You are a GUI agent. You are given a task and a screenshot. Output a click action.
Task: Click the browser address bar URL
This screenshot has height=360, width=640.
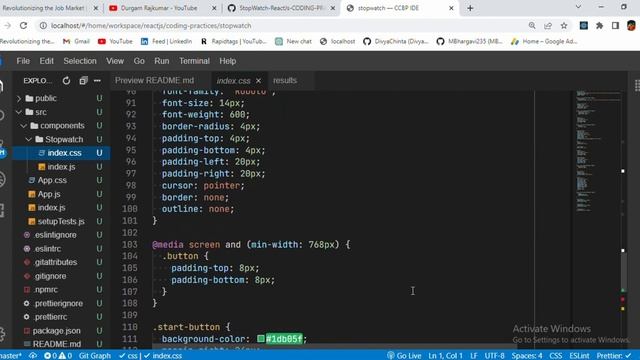click(151, 25)
